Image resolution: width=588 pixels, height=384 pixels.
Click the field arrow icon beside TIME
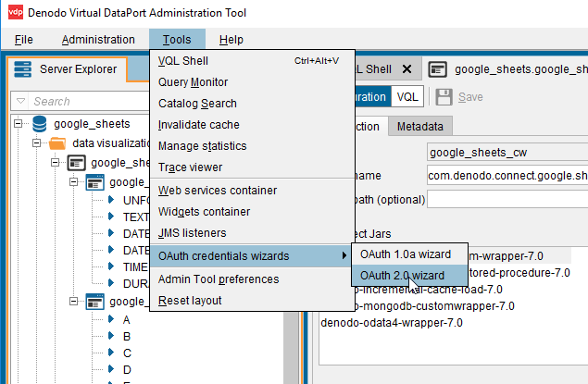(x=111, y=266)
